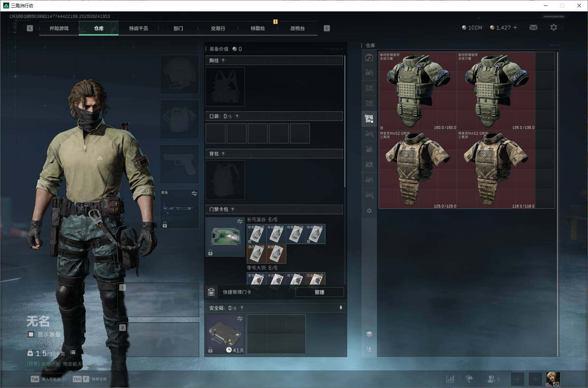Open the friends list icon
588x388 pixels.
pos(493,379)
